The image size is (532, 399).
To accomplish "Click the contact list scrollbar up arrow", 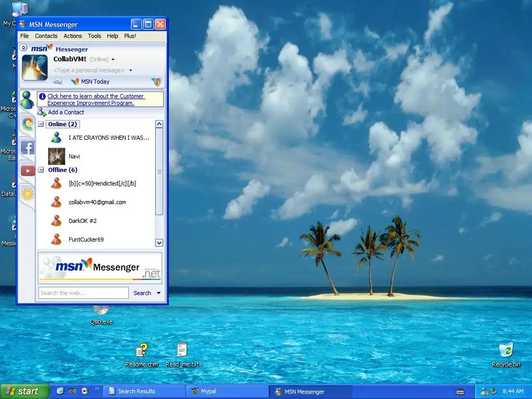I will [x=159, y=124].
